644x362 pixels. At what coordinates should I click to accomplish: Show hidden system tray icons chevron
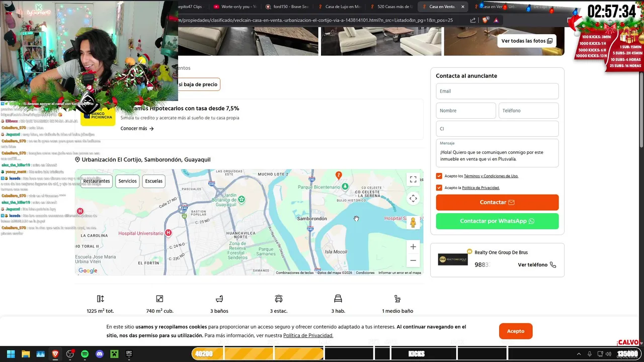pos(579,354)
